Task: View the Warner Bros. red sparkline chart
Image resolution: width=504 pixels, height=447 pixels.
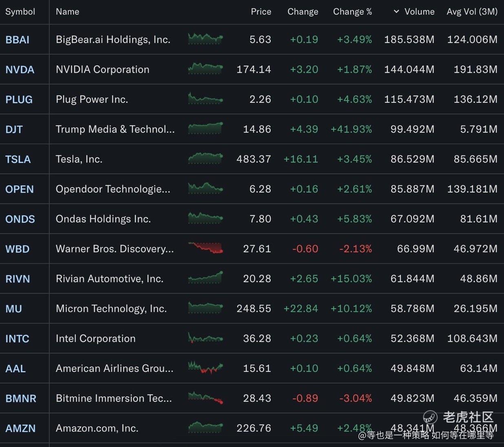Action: (206, 248)
